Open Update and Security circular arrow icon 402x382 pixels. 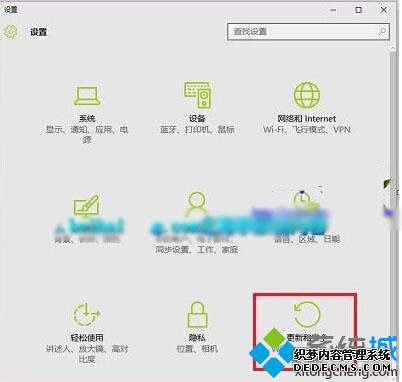[307, 314]
